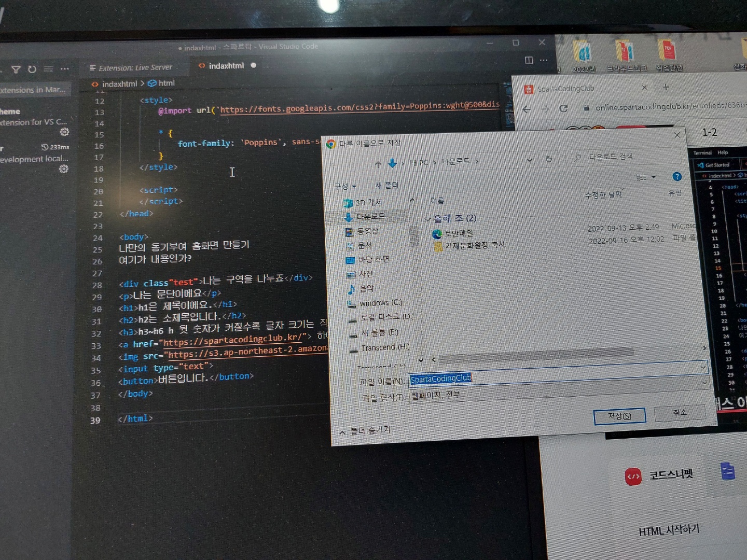
Task: Select windows (C:) drive in the tree
Action: [x=375, y=303]
